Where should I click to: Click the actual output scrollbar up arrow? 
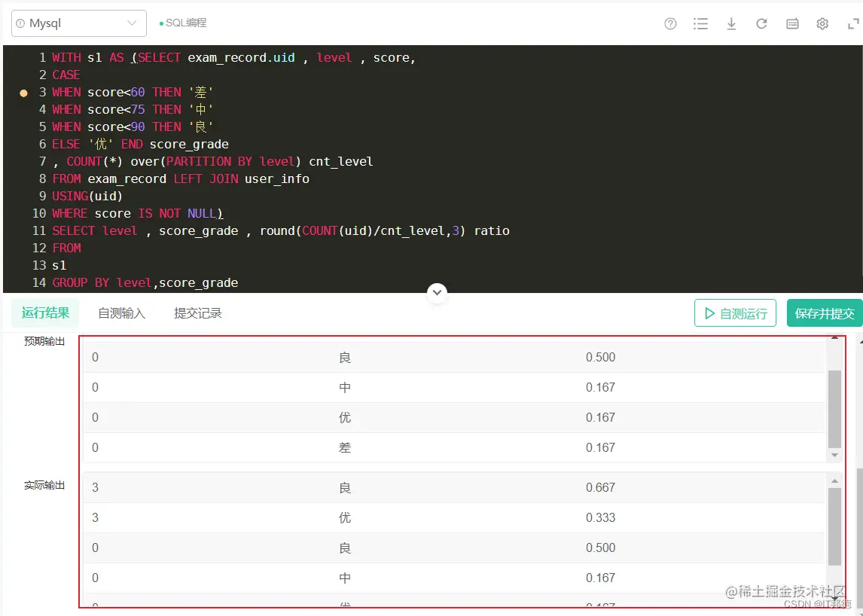pos(834,480)
